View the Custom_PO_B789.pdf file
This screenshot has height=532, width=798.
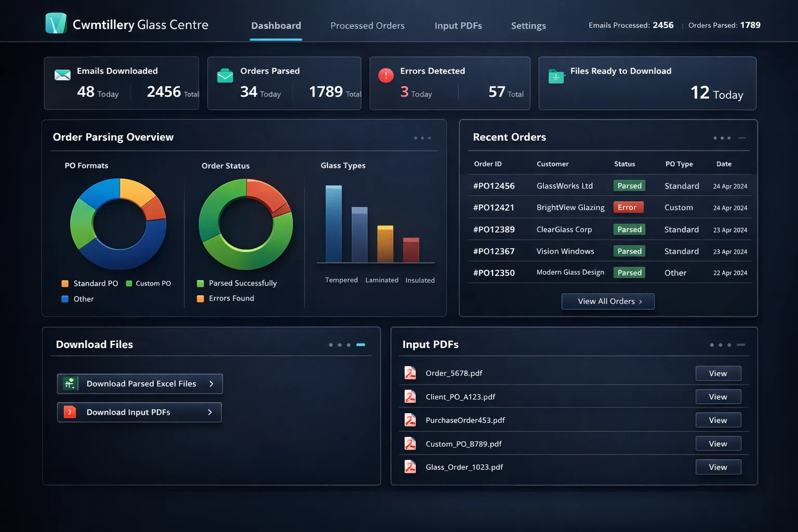point(718,443)
